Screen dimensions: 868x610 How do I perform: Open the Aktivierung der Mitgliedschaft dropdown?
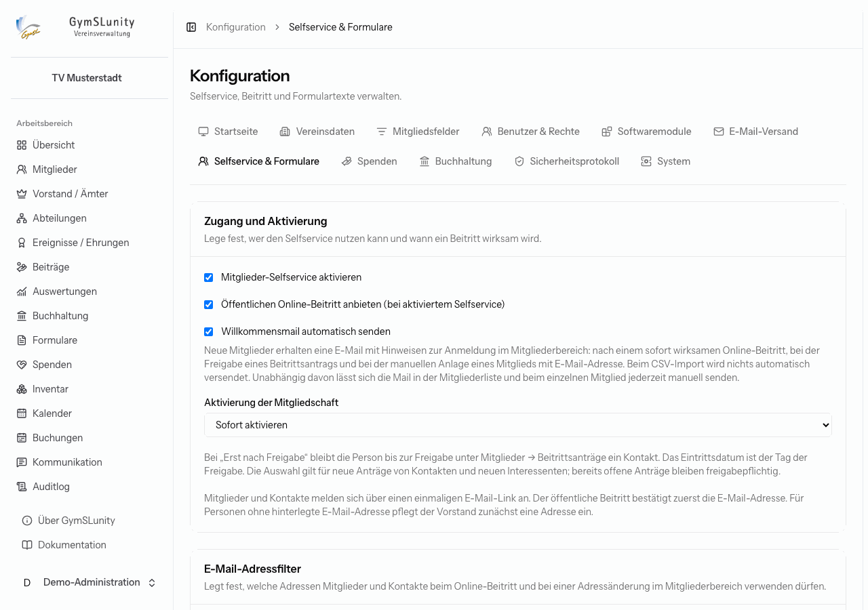point(518,425)
